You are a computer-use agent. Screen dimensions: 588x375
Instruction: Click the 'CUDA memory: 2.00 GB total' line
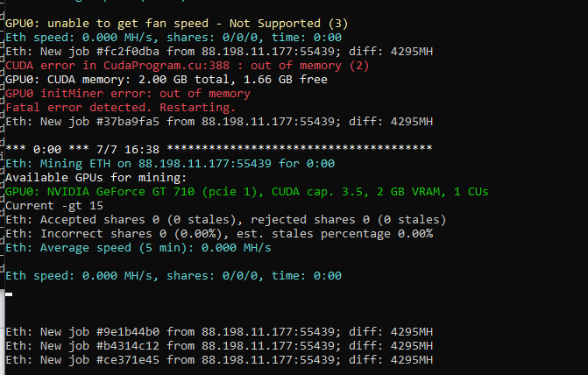[166, 80]
